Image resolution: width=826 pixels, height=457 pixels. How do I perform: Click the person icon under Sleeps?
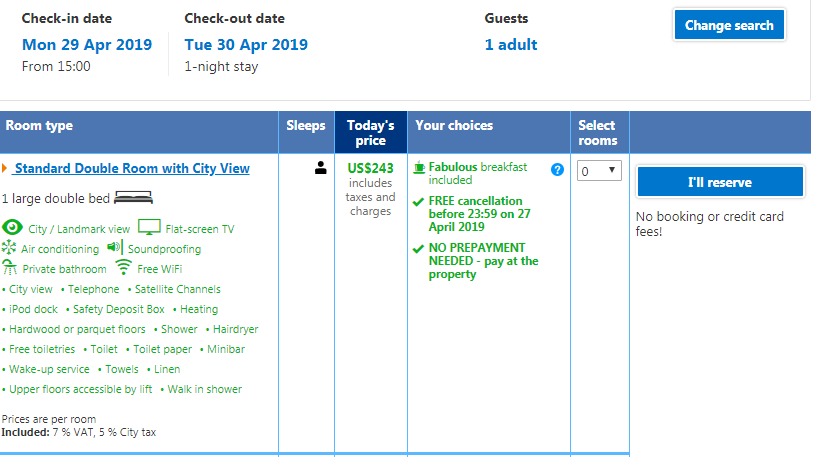[321, 169]
